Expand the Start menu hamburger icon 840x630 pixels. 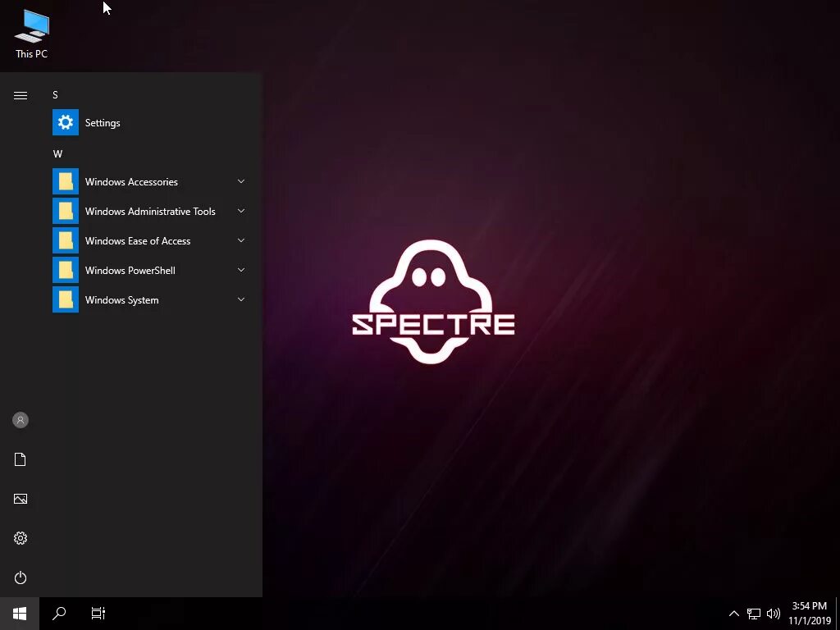[x=21, y=95]
